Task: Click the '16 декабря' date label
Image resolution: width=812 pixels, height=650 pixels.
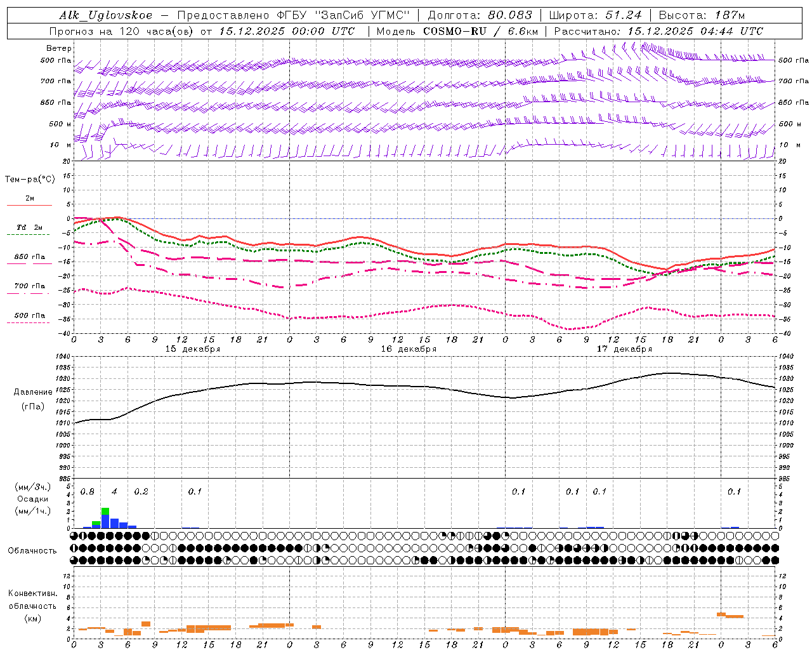Action: click(409, 349)
